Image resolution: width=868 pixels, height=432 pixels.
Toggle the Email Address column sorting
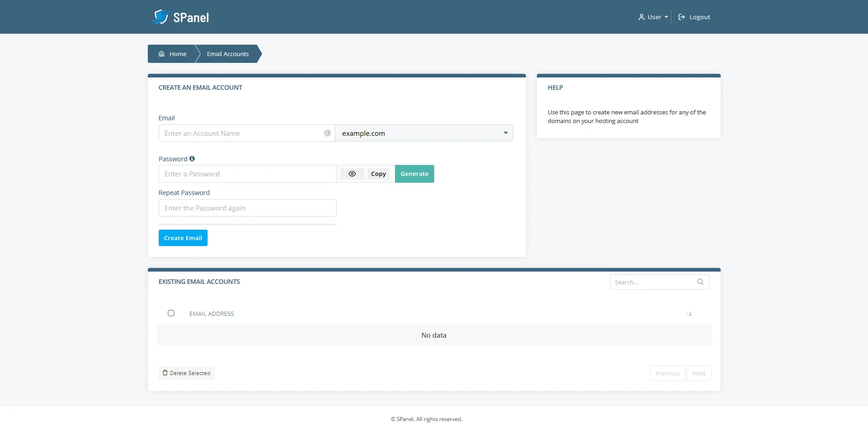(x=211, y=314)
